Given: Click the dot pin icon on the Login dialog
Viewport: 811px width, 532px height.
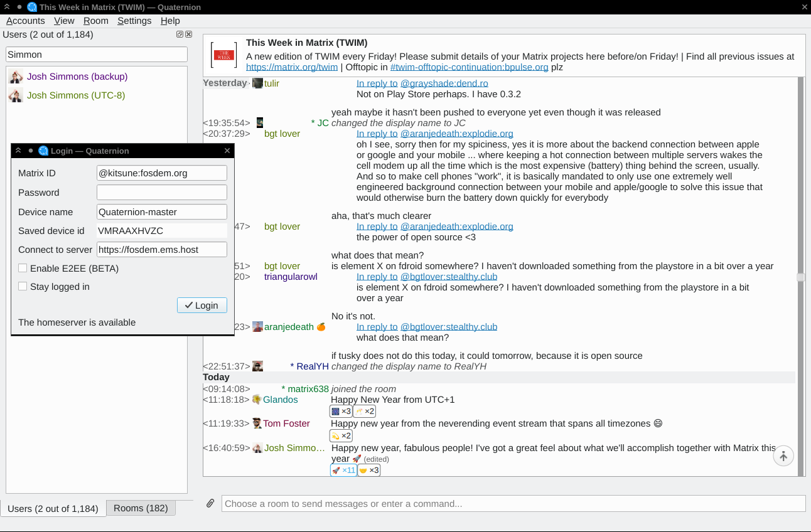Looking at the screenshot, I should click(30, 151).
